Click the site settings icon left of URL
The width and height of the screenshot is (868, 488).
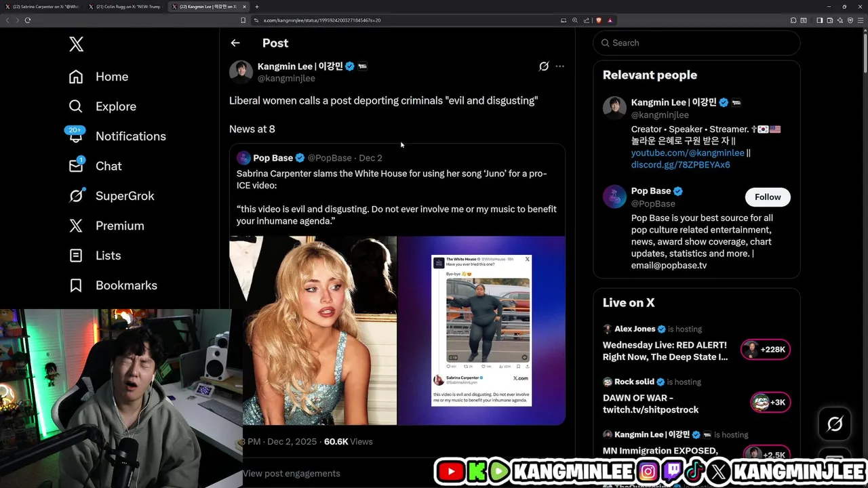[x=256, y=20]
